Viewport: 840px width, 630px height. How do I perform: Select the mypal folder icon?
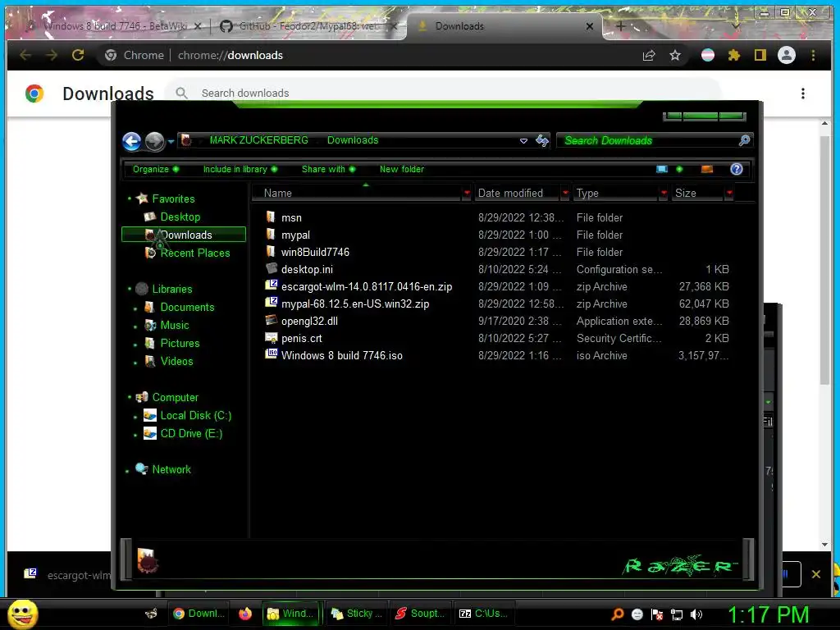271,234
